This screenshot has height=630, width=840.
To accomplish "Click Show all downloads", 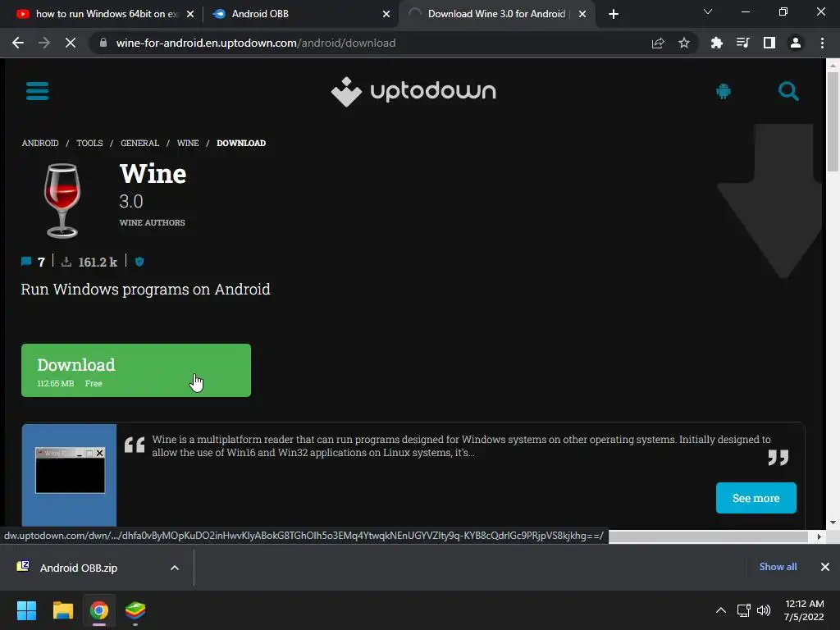I will coord(778,566).
